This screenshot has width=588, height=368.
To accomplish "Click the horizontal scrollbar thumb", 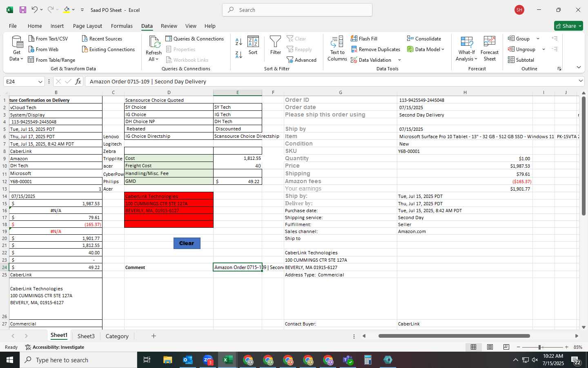I will point(454,336).
